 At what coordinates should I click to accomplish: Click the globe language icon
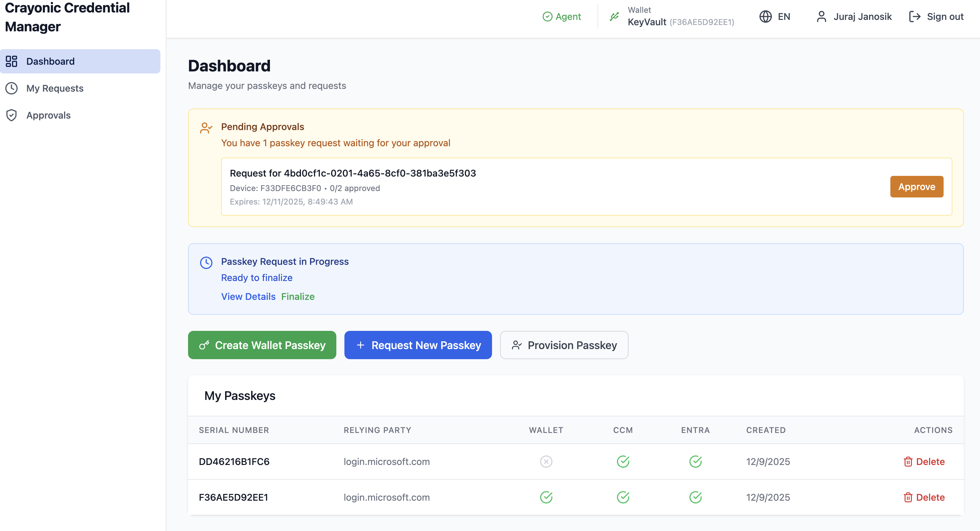765,17
